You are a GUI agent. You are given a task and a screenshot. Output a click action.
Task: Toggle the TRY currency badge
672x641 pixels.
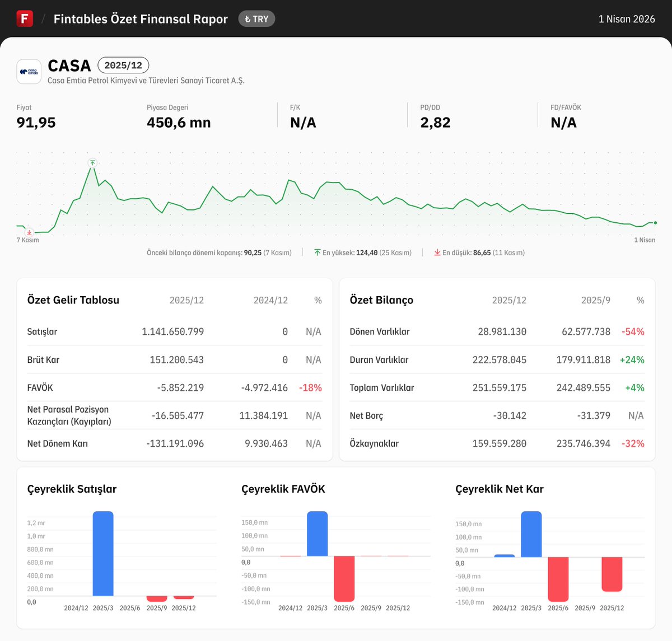[x=256, y=18]
